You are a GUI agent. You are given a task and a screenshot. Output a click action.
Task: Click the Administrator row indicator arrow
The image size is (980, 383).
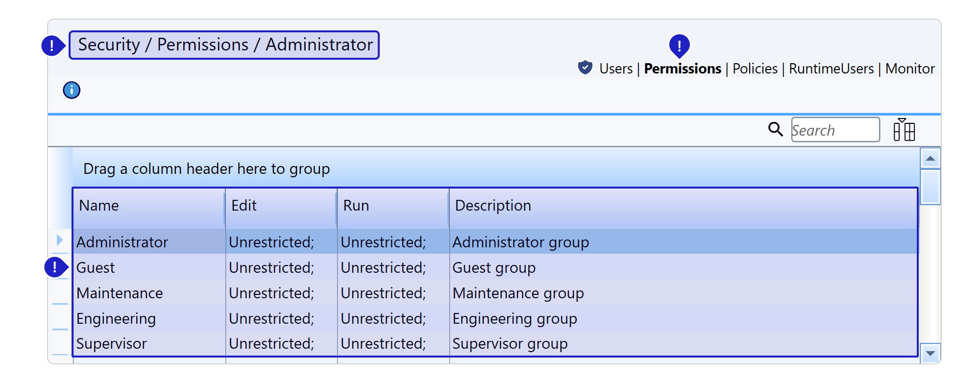point(60,240)
